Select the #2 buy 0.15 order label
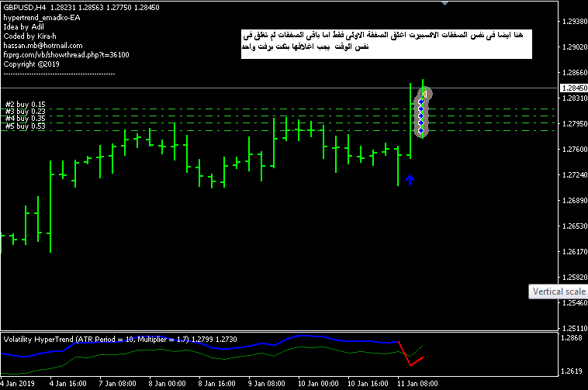 coord(26,105)
